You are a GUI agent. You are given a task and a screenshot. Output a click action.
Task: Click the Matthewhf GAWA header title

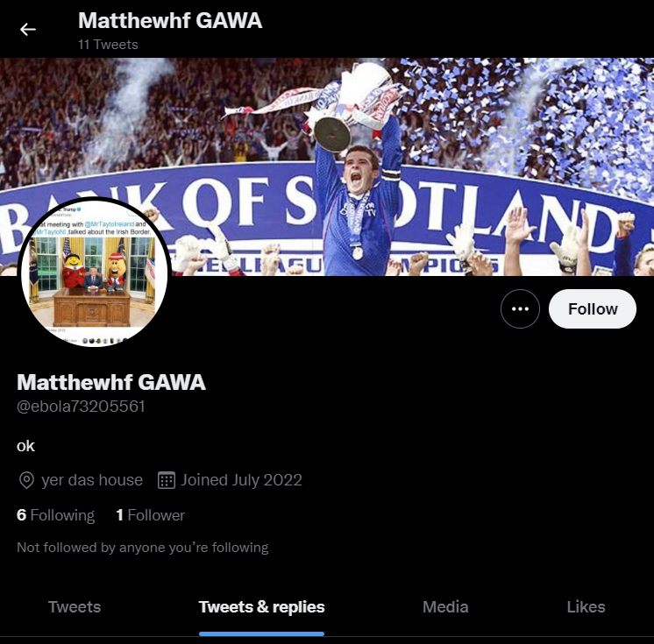[x=170, y=20]
